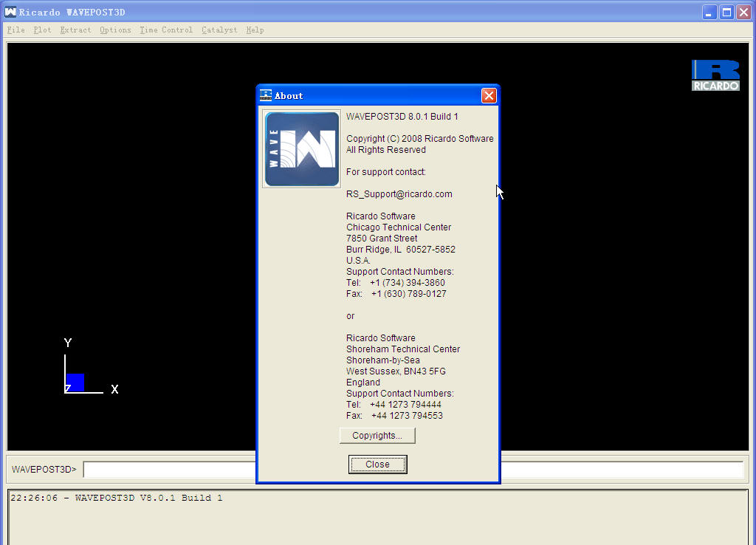Focus the WAVEPOST3D> command input field
The height and width of the screenshot is (545, 756).
click(413, 469)
